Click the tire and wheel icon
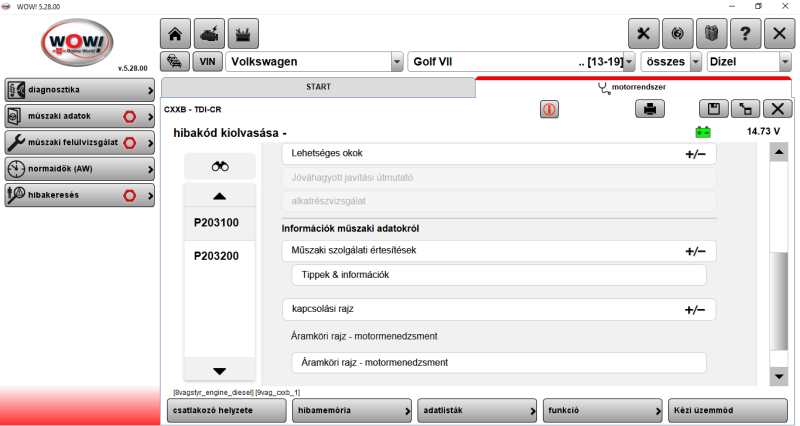The height and width of the screenshot is (426, 800). pos(678,34)
